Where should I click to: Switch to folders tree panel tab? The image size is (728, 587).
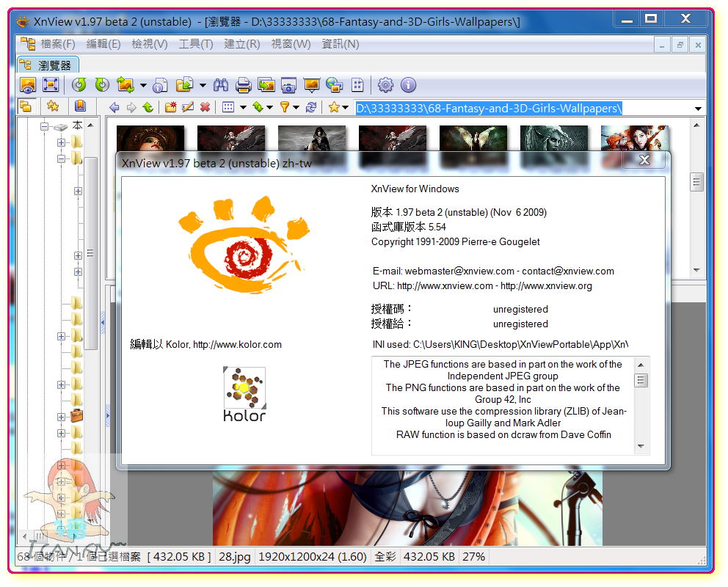coord(26,106)
